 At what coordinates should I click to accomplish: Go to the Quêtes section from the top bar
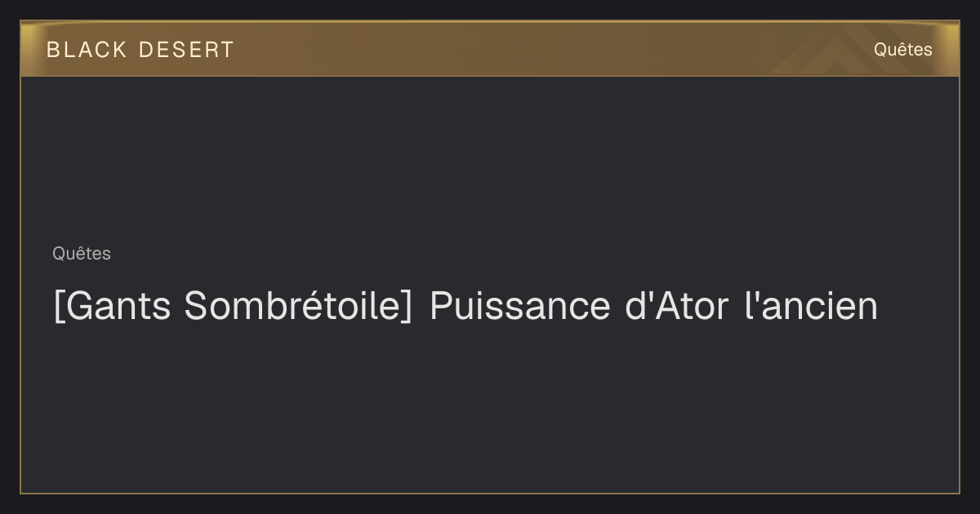point(902,50)
